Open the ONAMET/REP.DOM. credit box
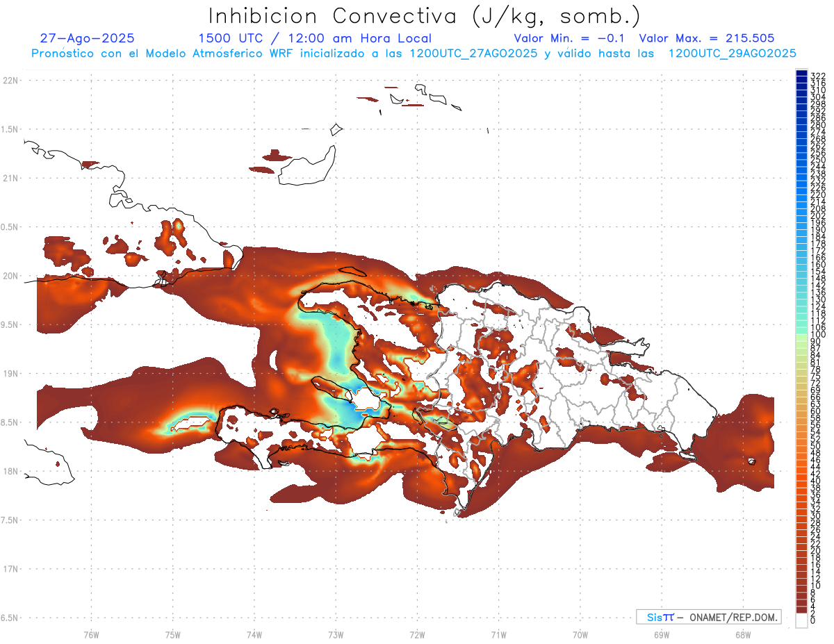The image size is (834, 644). coord(709,617)
